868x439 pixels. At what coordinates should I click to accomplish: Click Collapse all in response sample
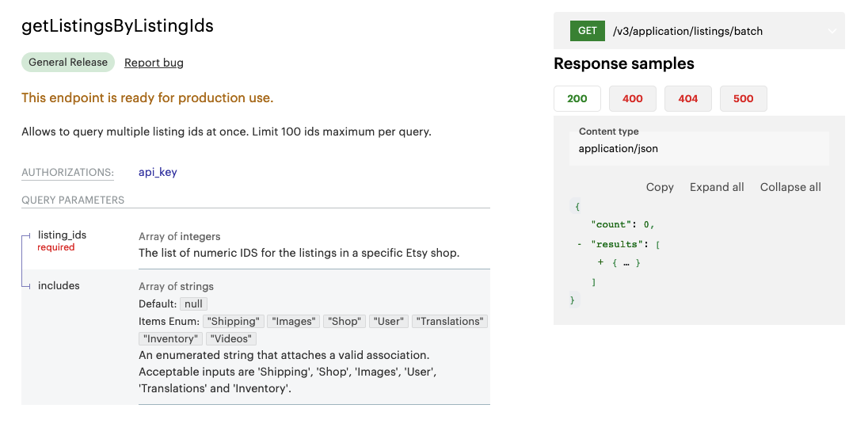coord(790,187)
